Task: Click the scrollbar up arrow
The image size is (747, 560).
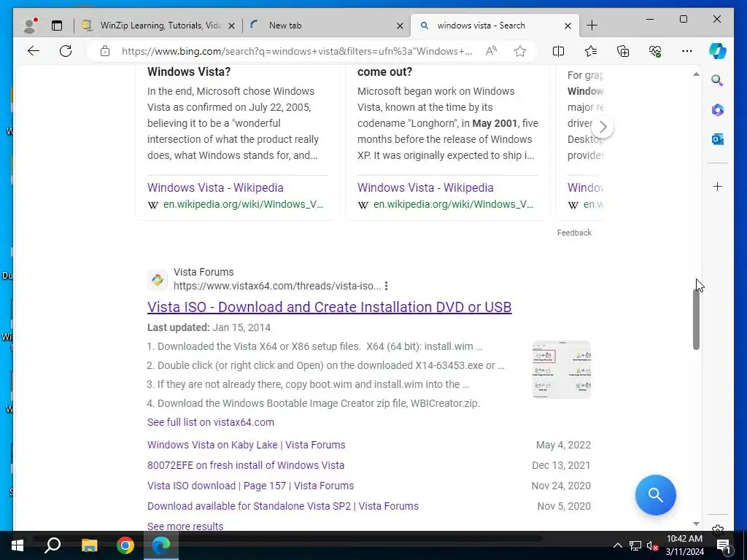Action: (x=696, y=74)
